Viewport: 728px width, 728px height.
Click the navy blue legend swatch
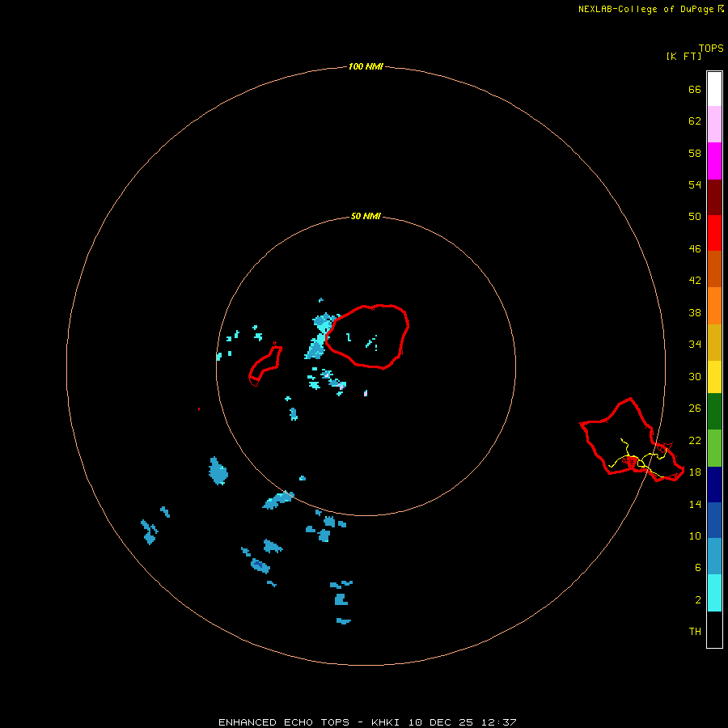click(714, 485)
